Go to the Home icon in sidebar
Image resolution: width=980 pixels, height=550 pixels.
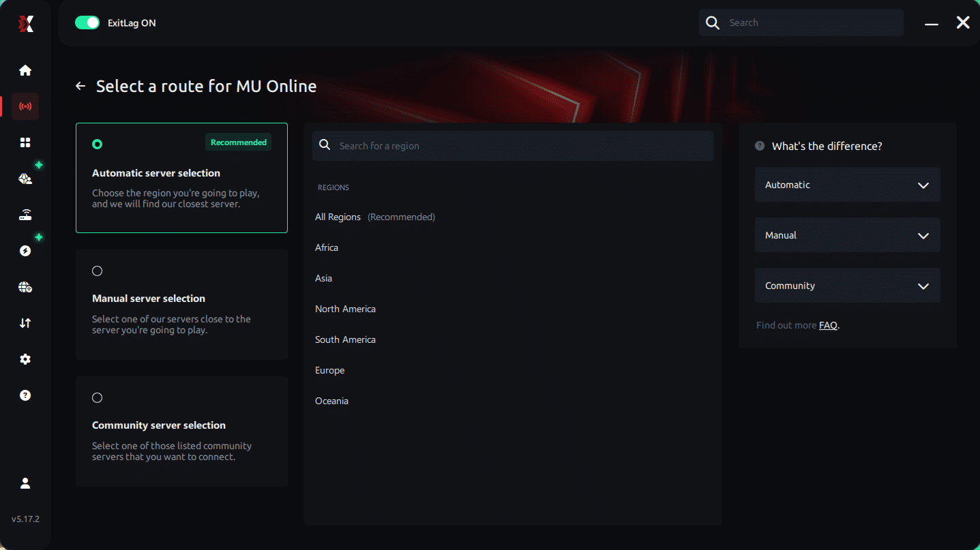pyautogui.click(x=25, y=70)
